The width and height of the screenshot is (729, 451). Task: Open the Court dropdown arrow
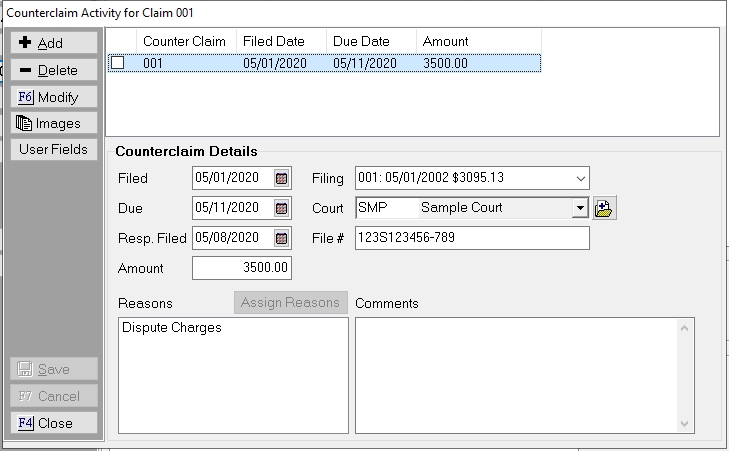[x=579, y=209]
